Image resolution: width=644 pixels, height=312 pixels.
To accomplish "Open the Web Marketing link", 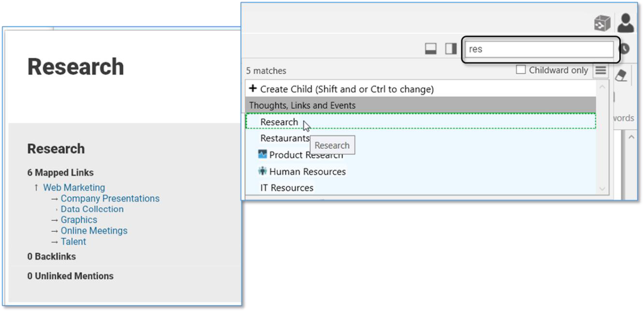I will coord(74,188).
